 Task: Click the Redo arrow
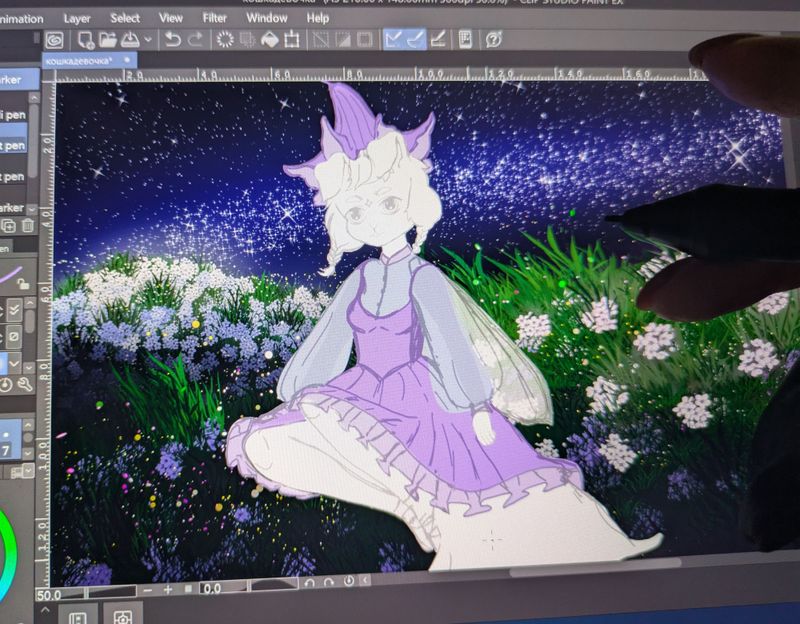point(196,40)
